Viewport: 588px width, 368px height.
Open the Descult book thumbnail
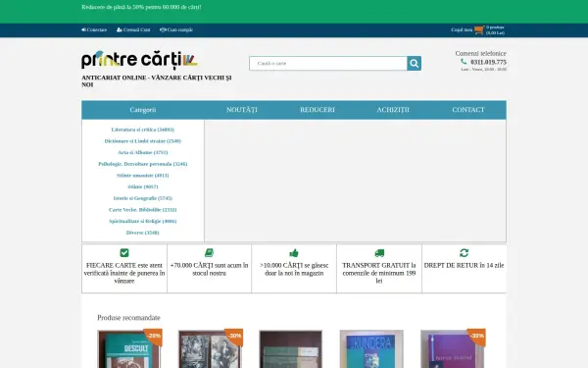click(129, 348)
